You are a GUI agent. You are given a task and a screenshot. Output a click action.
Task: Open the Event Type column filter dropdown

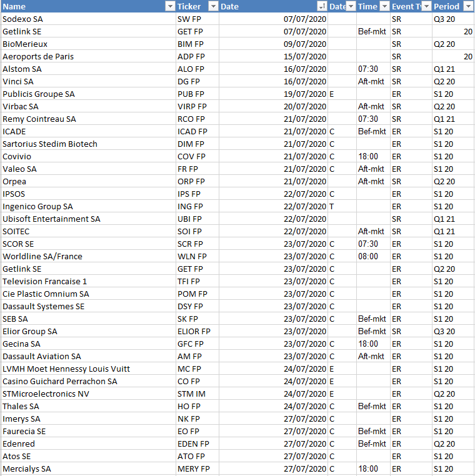[427, 6]
